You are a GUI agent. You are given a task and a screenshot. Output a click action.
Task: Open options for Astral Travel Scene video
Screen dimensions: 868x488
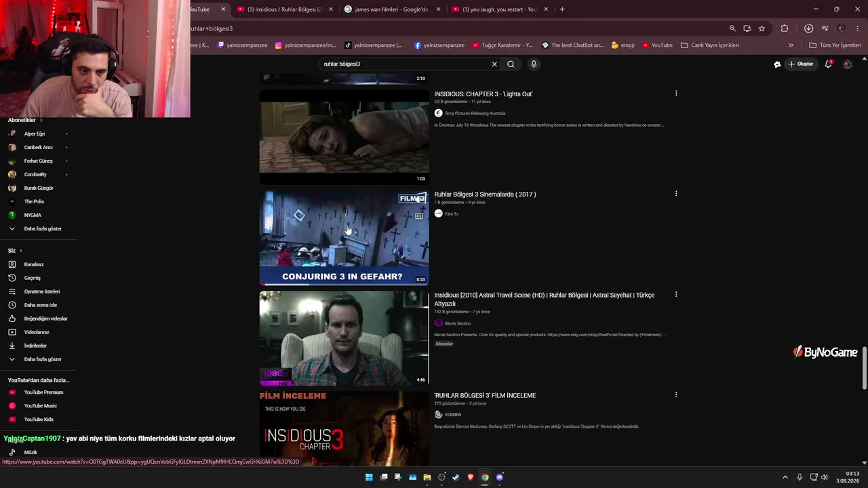click(676, 295)
